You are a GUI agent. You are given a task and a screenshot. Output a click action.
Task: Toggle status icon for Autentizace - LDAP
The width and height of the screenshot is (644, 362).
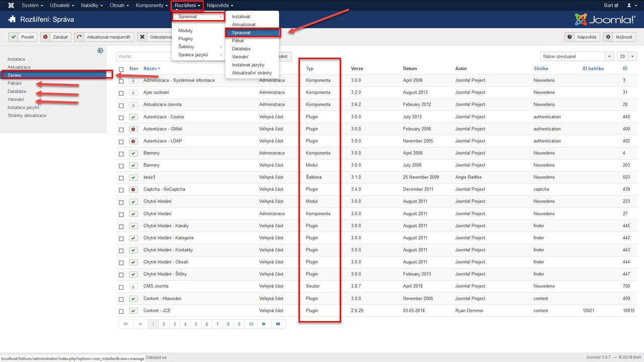coord(133,141)
